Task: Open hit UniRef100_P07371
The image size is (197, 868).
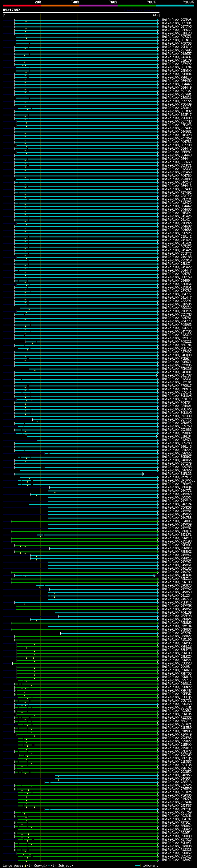Action: click(176, 37)
